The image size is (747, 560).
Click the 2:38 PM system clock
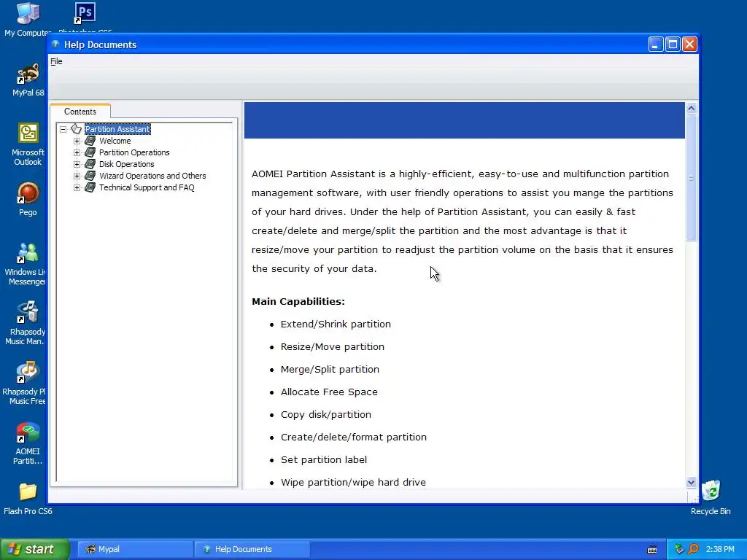720,549
